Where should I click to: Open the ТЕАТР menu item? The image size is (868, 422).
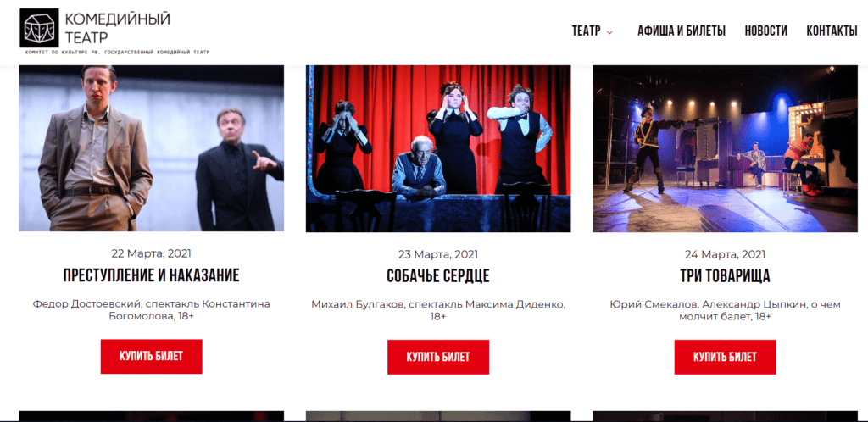[587, 31]
